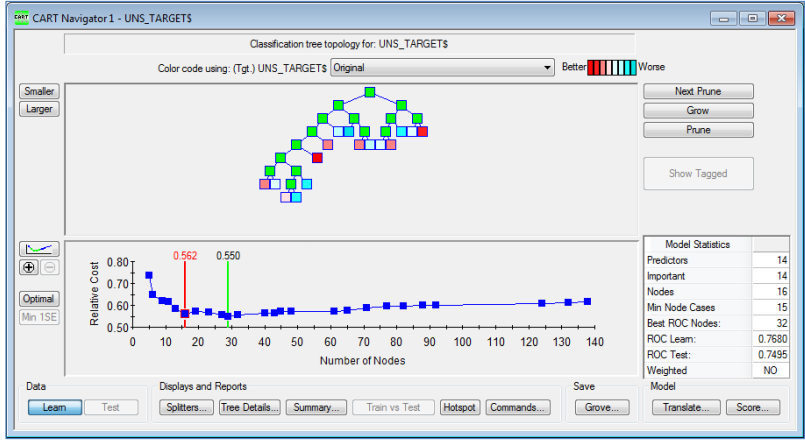Click the Important label in statistics
This screenshot has width=805, height=440.
tap(666, 276)
